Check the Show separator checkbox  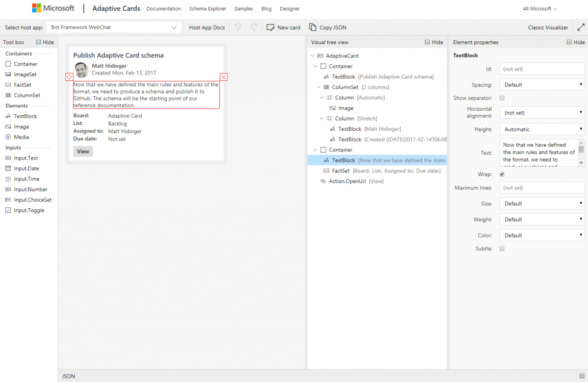pyautogui.click(x=501, y=98)
